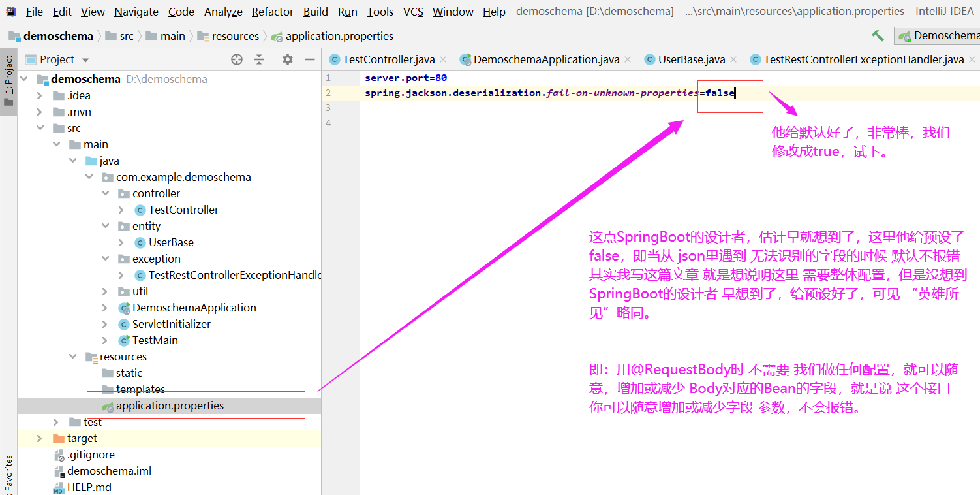
Task: Collapse the exception package node
Action: pyautogui.click(x=105, y=258)
